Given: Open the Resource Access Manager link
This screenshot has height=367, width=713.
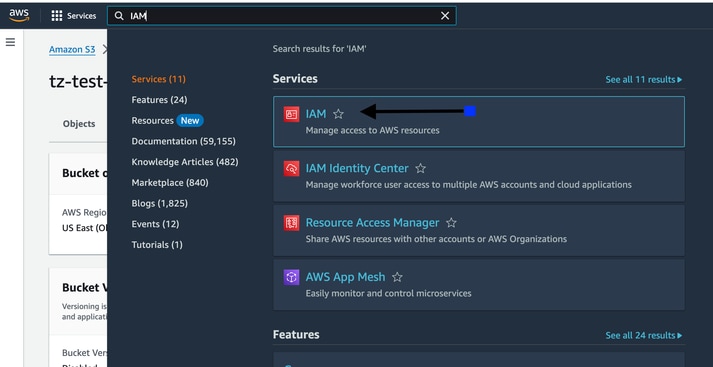Looking at the screenshot, I should [372, 222].
